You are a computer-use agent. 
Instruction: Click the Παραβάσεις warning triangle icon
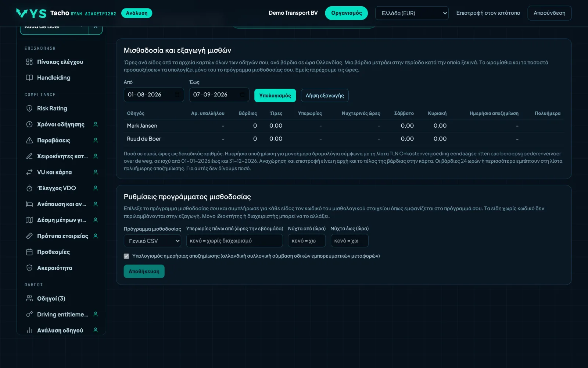pos(29,140)
